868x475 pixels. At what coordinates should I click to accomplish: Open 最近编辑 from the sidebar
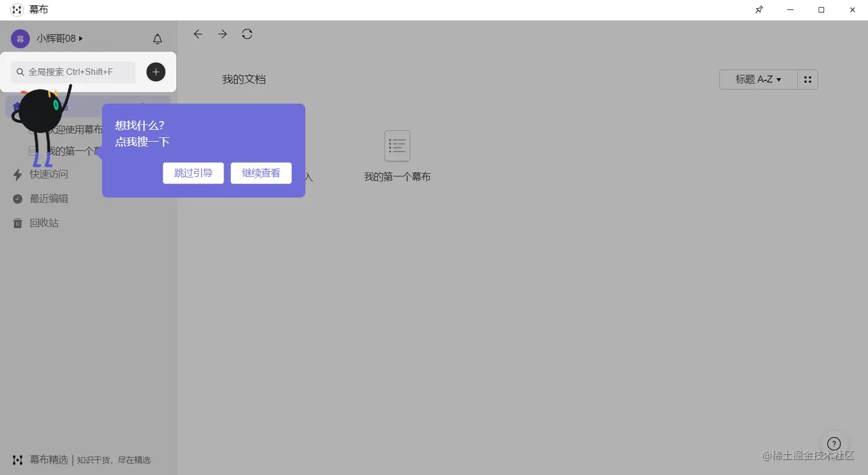pyautogui.click(x=48, y=199)
